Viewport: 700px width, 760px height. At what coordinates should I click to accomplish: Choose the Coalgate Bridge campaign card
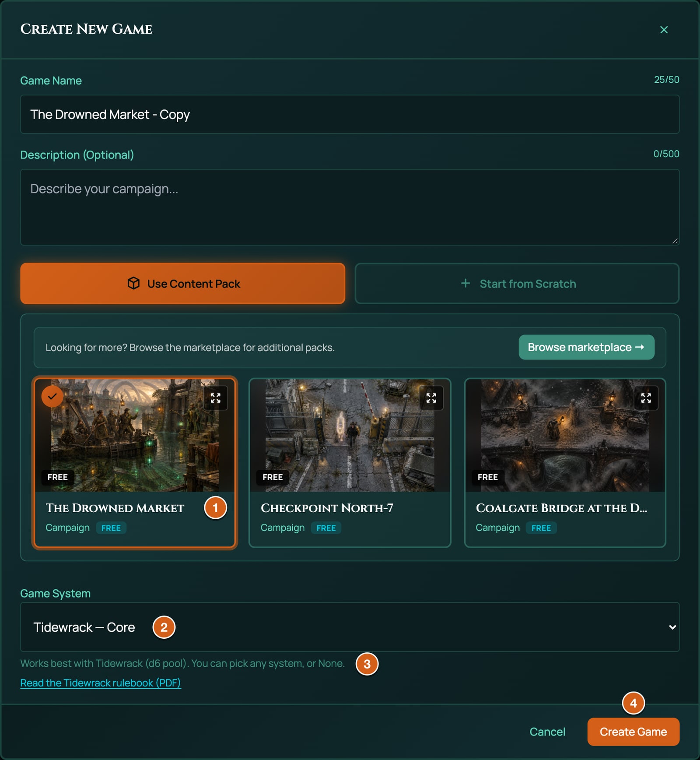pos(565,463)
